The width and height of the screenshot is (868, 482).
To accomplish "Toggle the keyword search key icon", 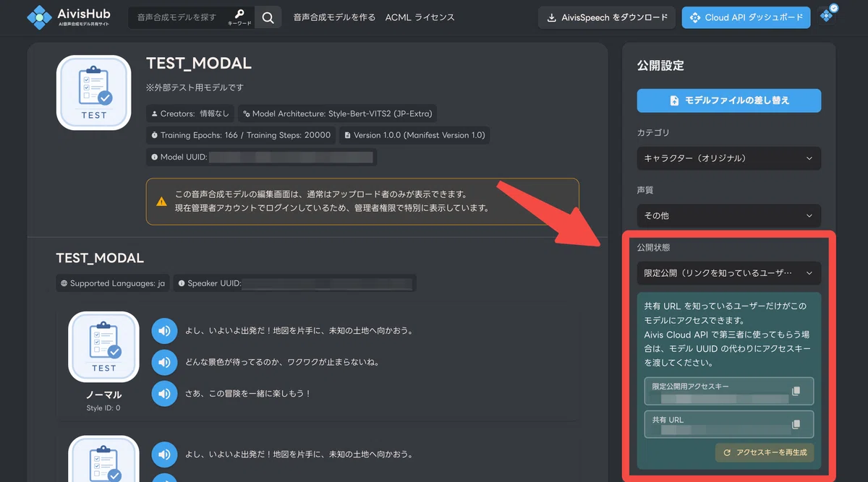I will [240, 17].
